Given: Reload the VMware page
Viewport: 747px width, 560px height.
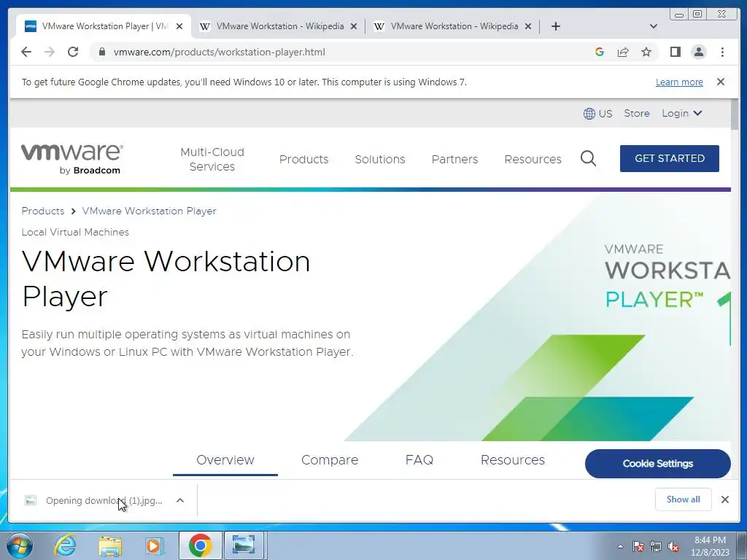Looking at the screenshot, I should (x=73, y=52).
